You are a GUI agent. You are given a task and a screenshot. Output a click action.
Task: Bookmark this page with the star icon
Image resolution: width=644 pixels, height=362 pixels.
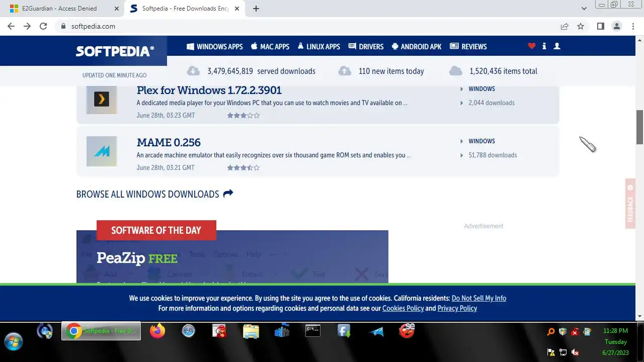tap(581, 26)
